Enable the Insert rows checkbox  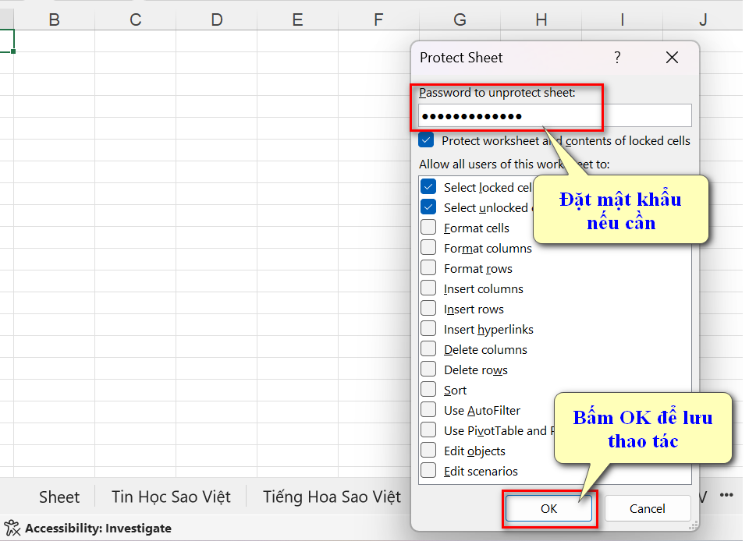click(x=428, y=309)
